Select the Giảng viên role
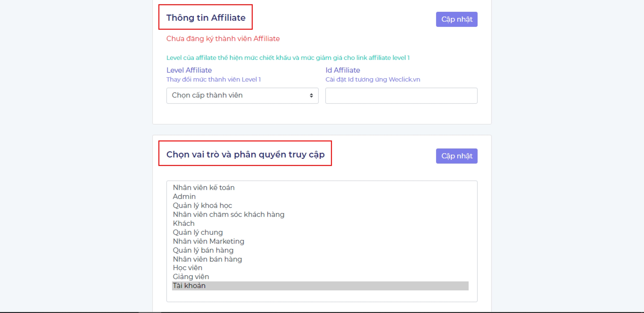Screen dimensions: 644x313 coord(191,277)
